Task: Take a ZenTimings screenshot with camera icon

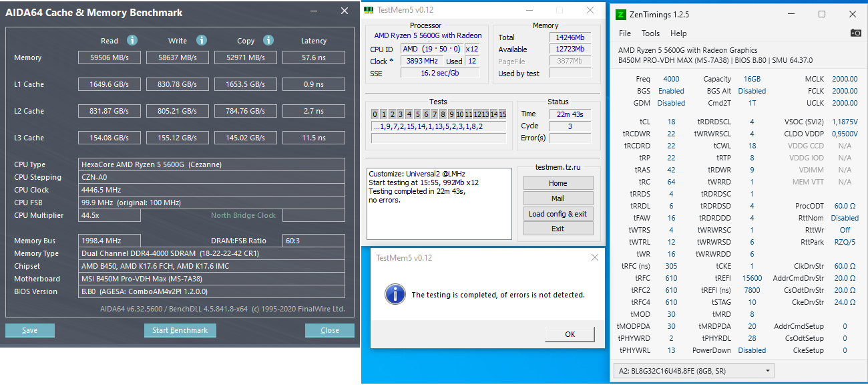Action: 855,33
